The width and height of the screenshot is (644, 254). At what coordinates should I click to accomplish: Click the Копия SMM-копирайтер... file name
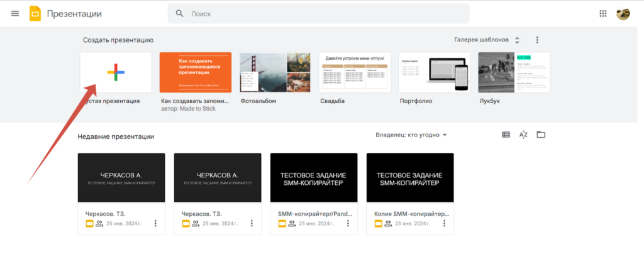pos(412,214)
